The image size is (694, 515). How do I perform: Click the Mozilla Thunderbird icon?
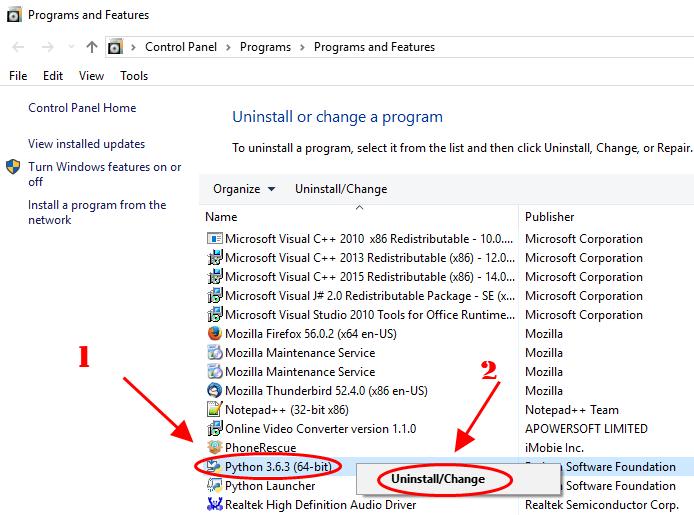coord(215,390)
